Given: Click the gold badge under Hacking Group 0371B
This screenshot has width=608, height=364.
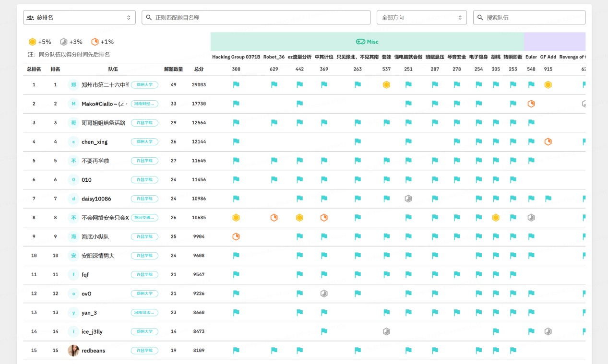Looking at the screenshot, I should (x=236, y=218).
